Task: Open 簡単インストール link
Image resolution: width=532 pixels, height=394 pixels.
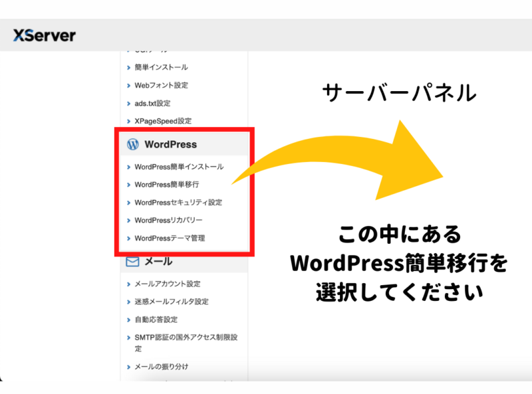Action: coord(161,67)
